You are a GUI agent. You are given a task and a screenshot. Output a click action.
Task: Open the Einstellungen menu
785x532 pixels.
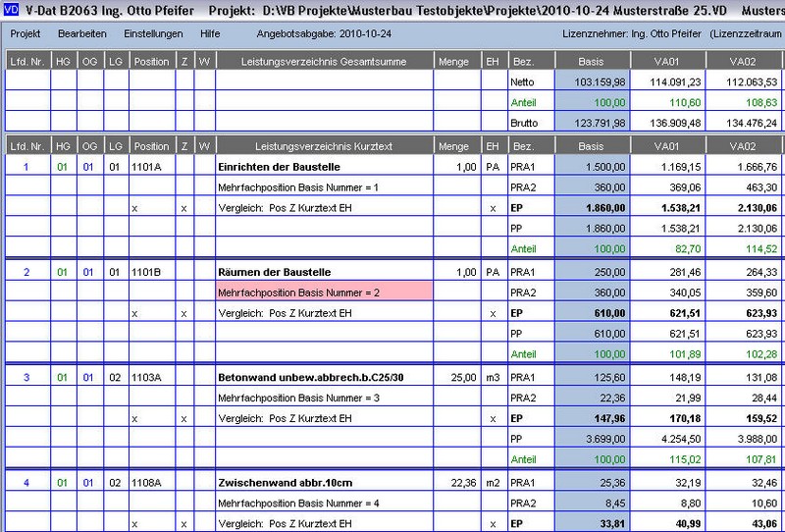pyautogui.click(x=153, y=33)
